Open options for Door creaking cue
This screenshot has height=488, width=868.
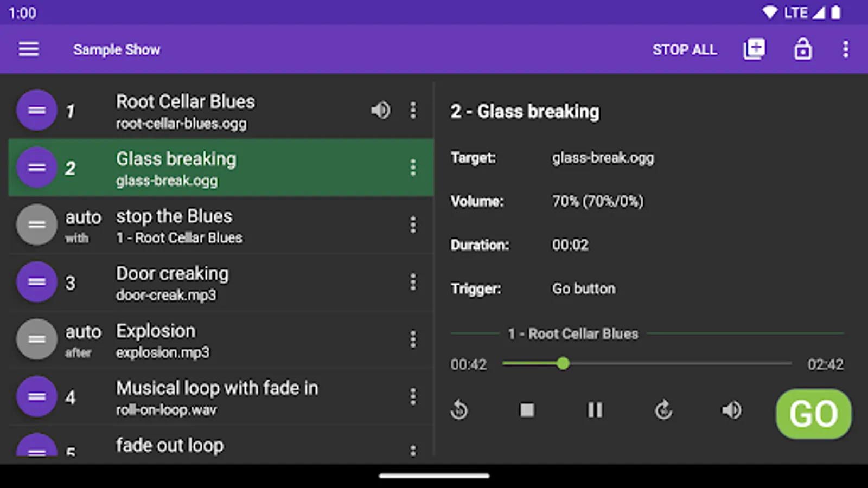pos(413,282)
